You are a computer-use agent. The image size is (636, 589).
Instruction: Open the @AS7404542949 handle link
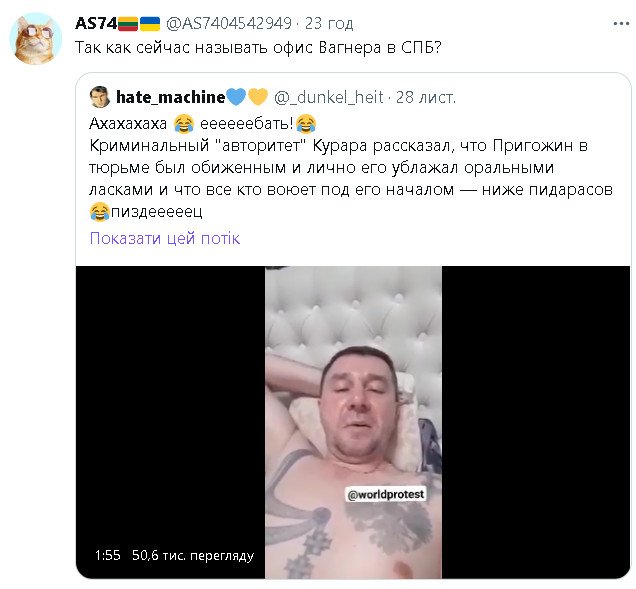229,24
